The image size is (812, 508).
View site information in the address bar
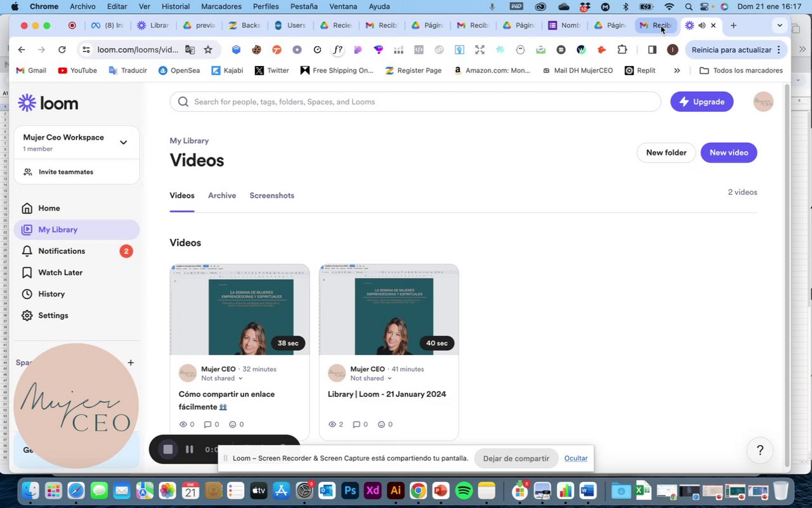point(86,50)
